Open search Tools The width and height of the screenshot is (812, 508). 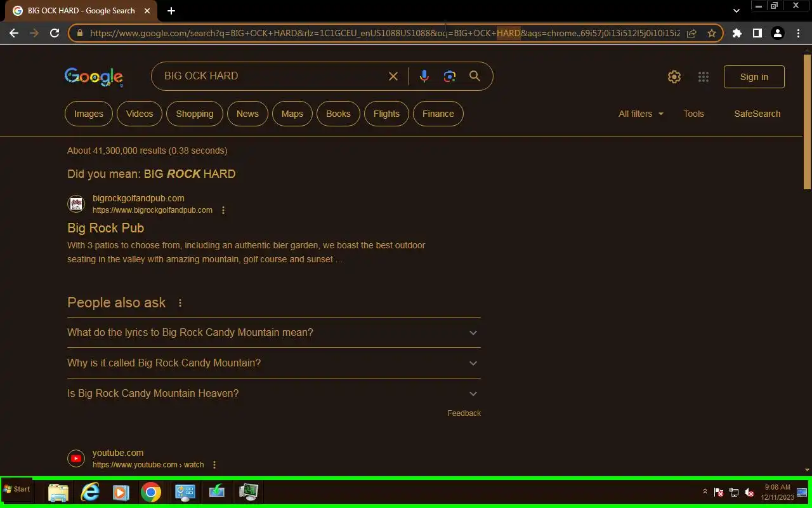tap(693, 114)
